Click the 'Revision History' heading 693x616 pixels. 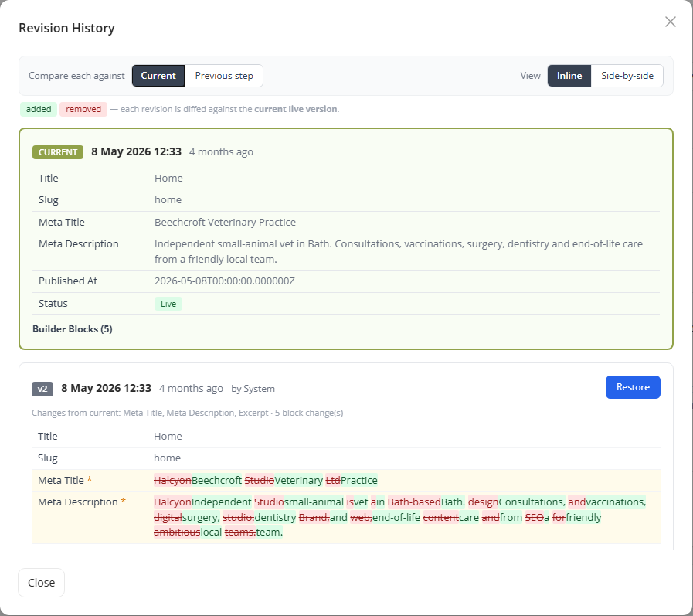(x=66, y=28)
